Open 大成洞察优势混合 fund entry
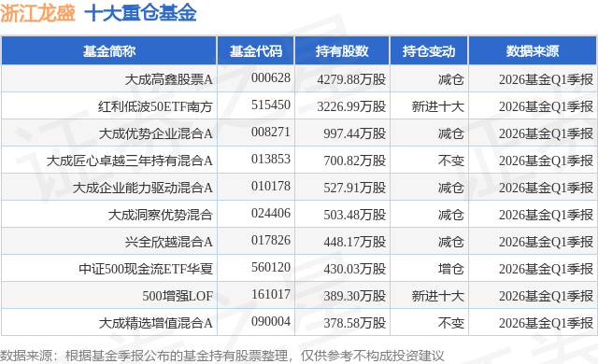This screenshot has height=364, width=598. pos(160,215)
